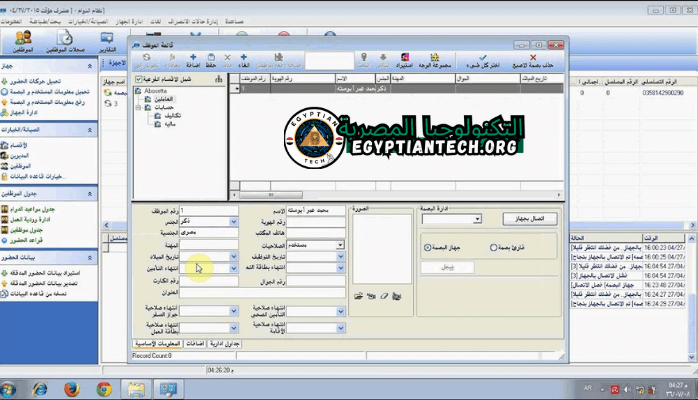Screen dimensions: 698x400
Task: Collapse the الصيانة/الخيارات sidebar panel chevron
Action: coord(90,130)
